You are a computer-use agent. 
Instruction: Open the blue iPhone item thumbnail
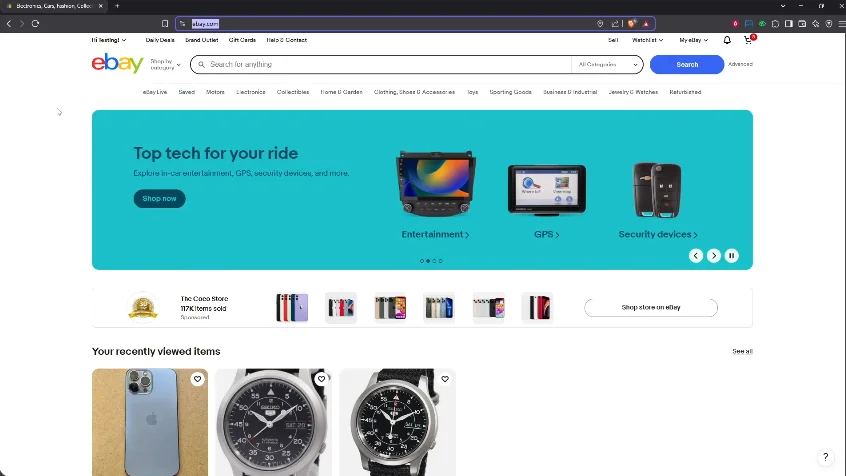click(150, 422)
